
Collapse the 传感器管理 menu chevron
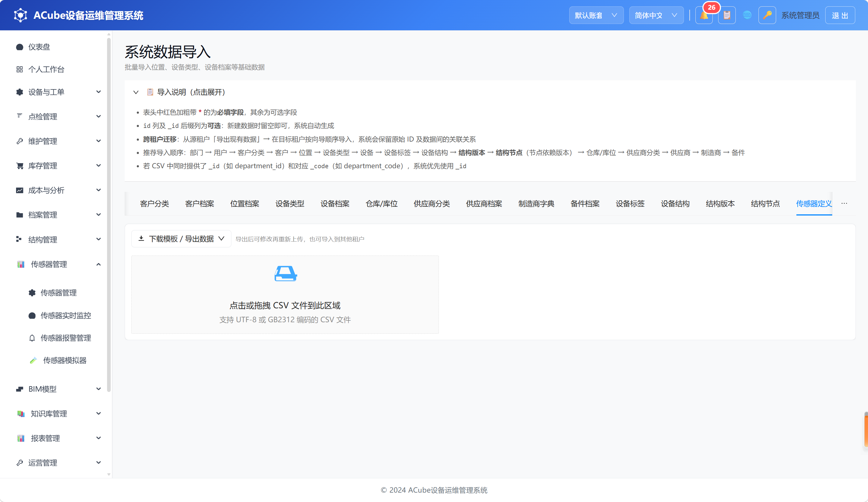pos(99,264)
